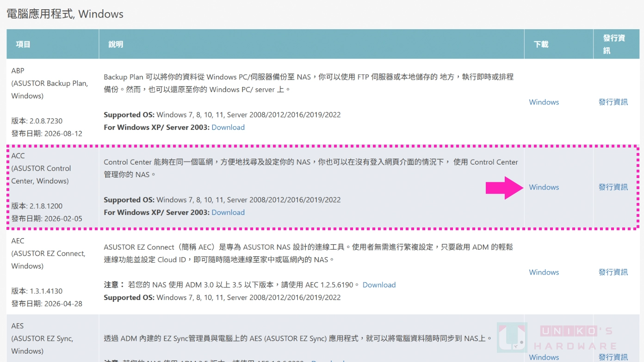
Task: Click the EZ Sync description sentence
Action: click(298, 338)
